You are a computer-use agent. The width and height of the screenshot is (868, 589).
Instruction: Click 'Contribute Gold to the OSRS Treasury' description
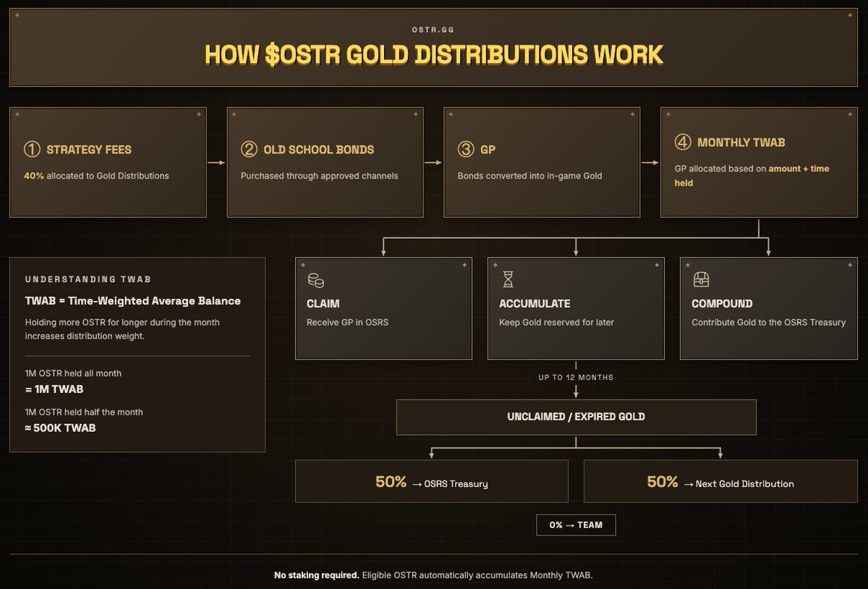(768, 322)
